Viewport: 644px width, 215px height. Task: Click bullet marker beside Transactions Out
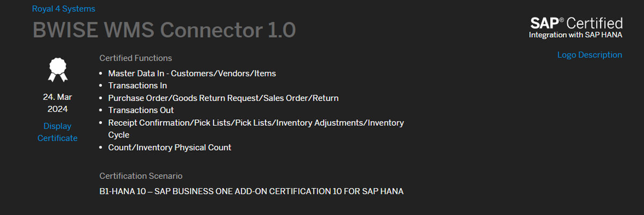tap(102, 110)
